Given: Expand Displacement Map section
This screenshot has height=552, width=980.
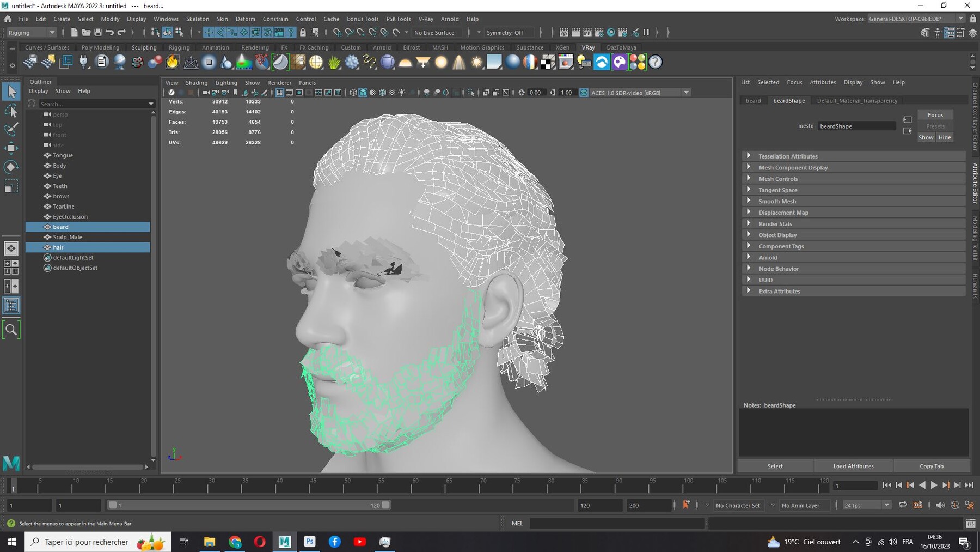Looking at the screenshot, I should coord(854,213).
